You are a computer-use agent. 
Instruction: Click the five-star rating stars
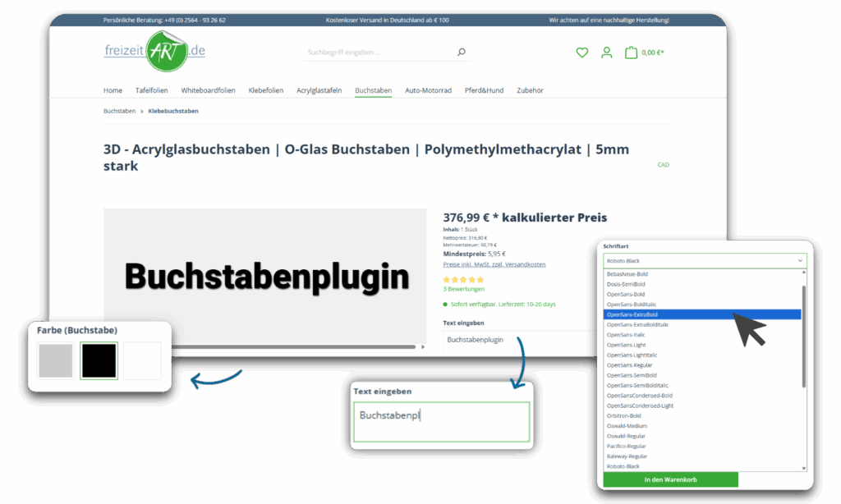[463, 278]
